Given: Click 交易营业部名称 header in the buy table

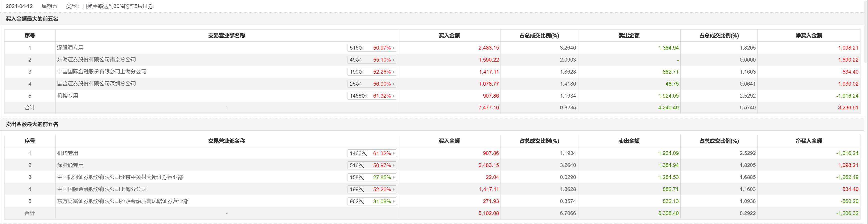Looking at the screenshot, I should pos(226,36).
